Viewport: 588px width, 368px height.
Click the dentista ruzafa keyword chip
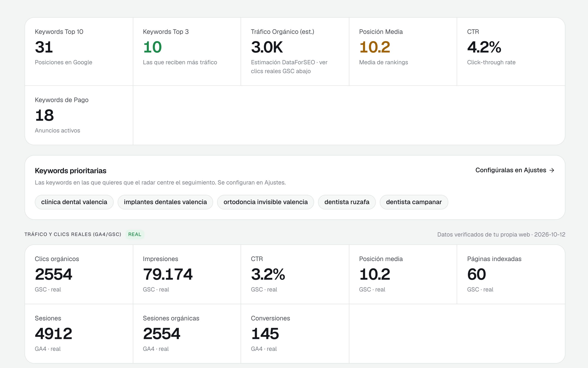[347, 202]
